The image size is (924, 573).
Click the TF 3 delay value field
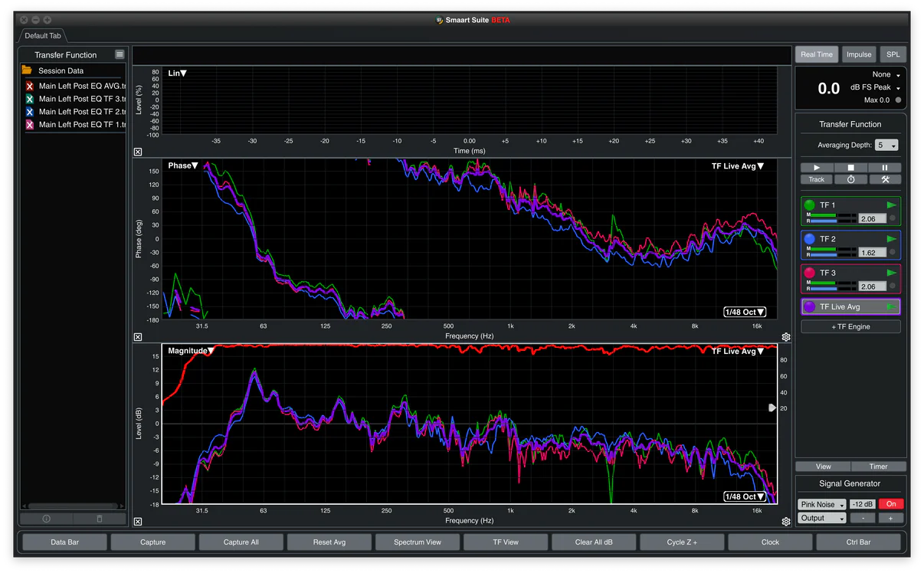coord(872,286)
